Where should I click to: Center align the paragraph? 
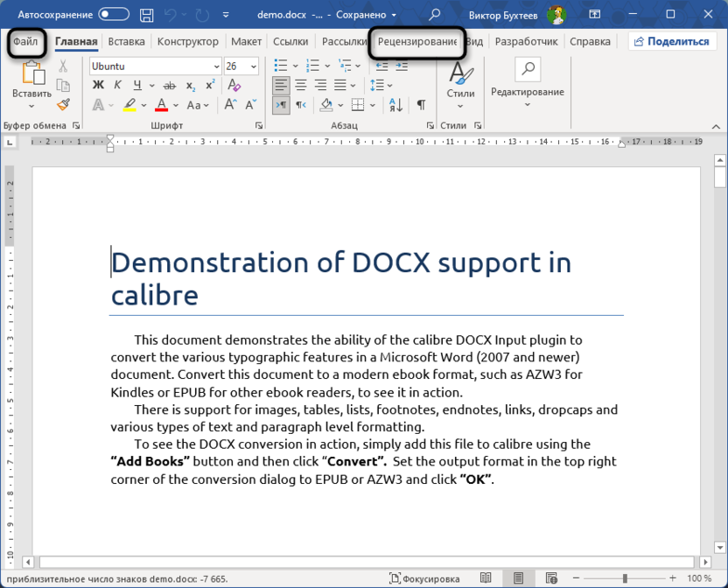pyautogui.click(x=301, y=86)
